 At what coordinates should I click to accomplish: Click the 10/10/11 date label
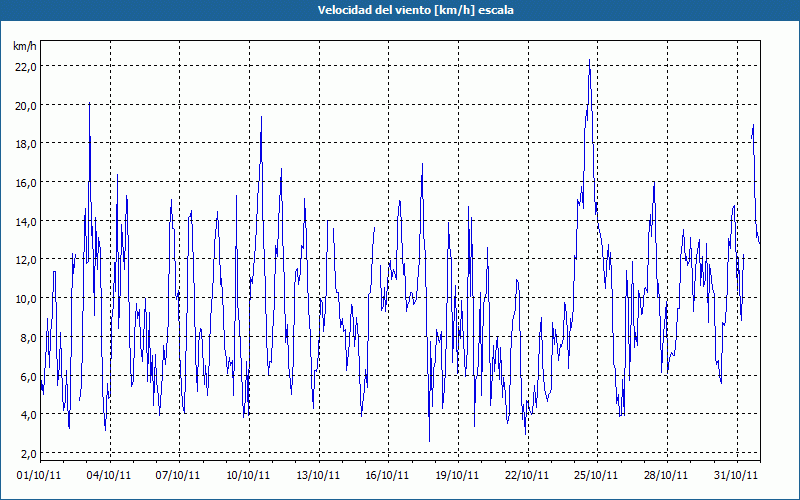coord(248,475)
